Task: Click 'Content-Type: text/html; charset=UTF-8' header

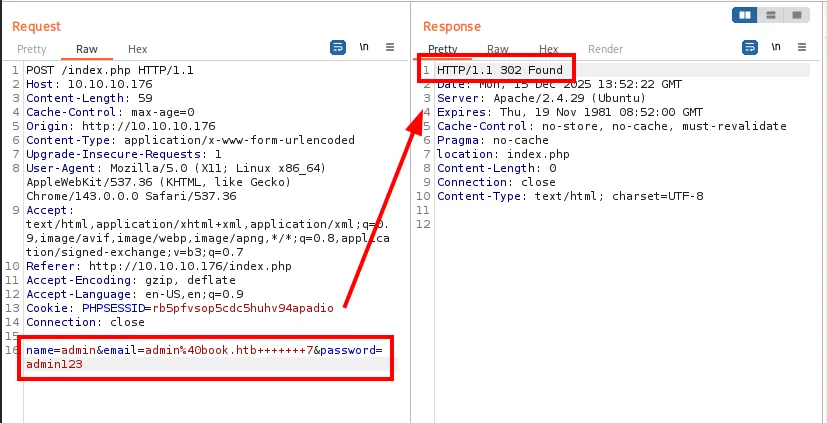Action: (570, 196)
